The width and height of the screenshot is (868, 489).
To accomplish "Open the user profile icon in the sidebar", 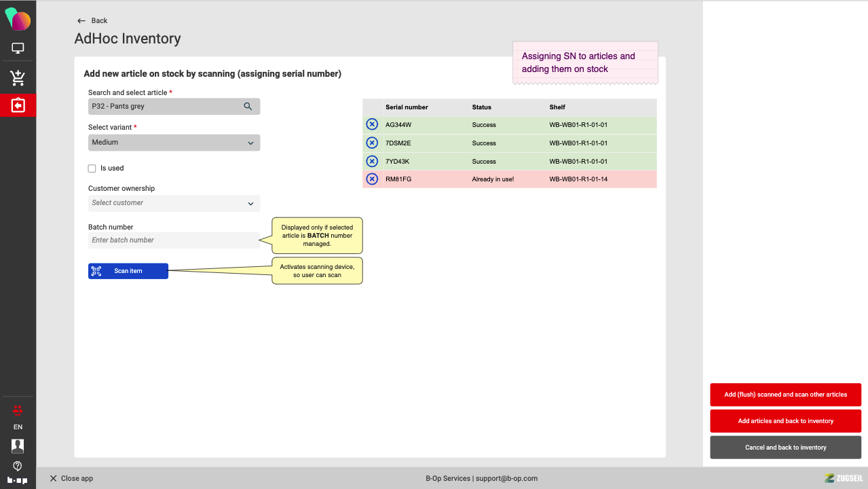I will (x=18, y=446).
